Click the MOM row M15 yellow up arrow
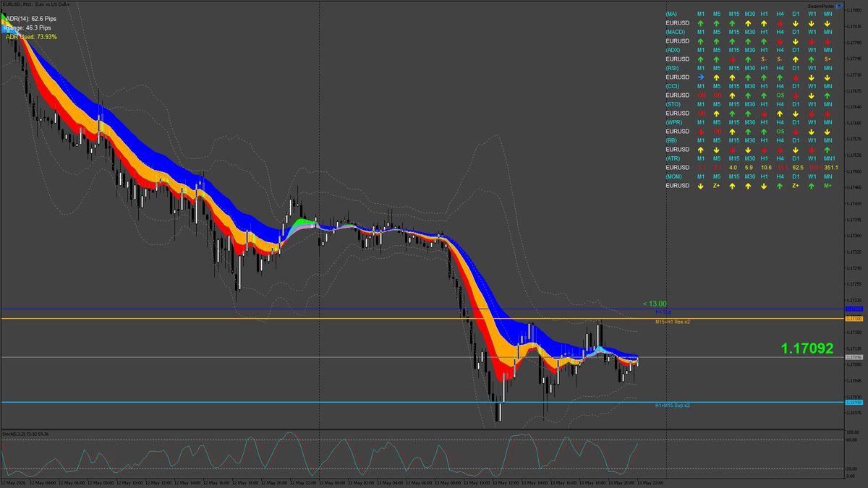The height and width of the screenshot is (488, 868). coord(733,185)
